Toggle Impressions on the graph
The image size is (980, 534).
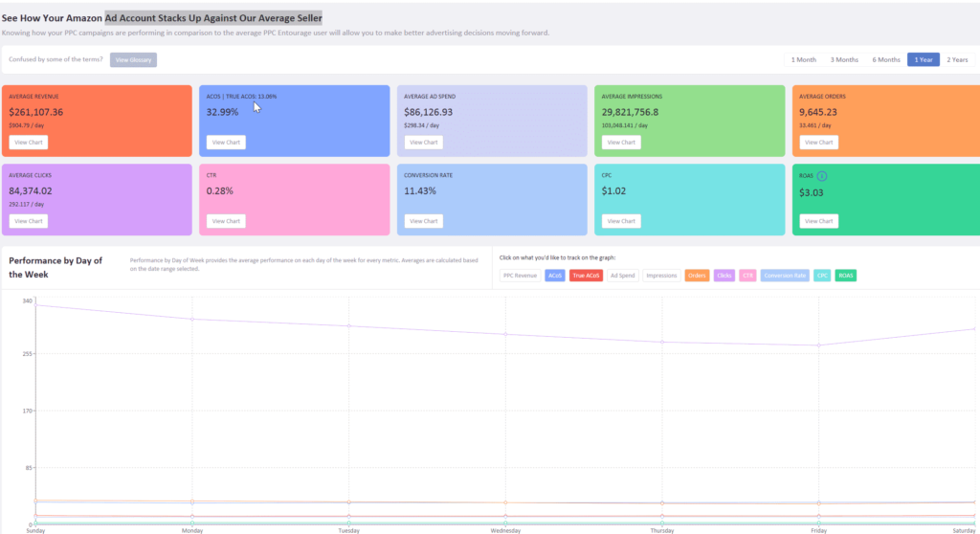pyautogui.click(x=661, y=276)
